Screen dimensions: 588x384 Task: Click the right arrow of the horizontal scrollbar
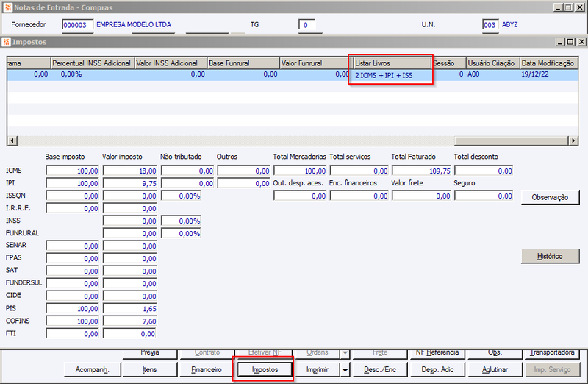573,141
